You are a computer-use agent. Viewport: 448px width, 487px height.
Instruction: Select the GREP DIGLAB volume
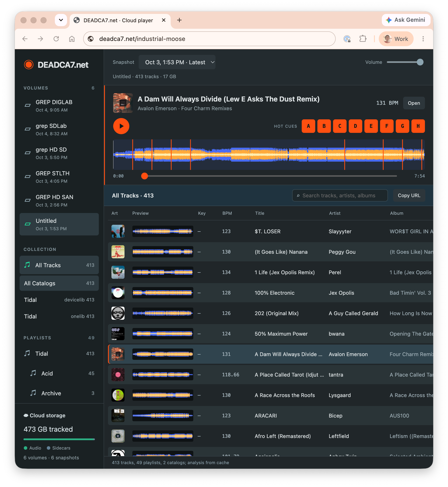59,105
